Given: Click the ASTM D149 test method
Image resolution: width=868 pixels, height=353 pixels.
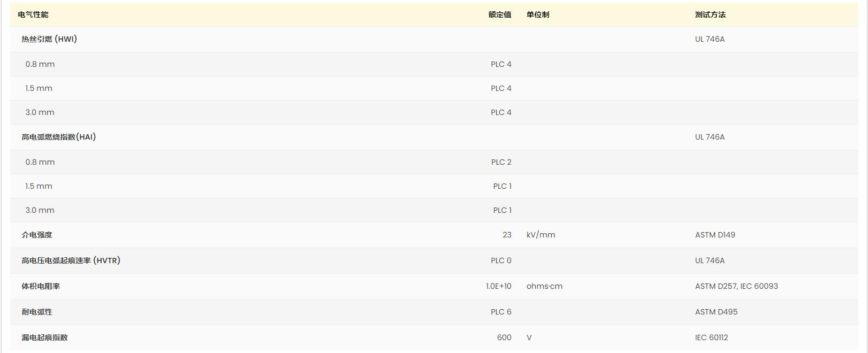Looking at the screenshot, I should pos(715,235).
